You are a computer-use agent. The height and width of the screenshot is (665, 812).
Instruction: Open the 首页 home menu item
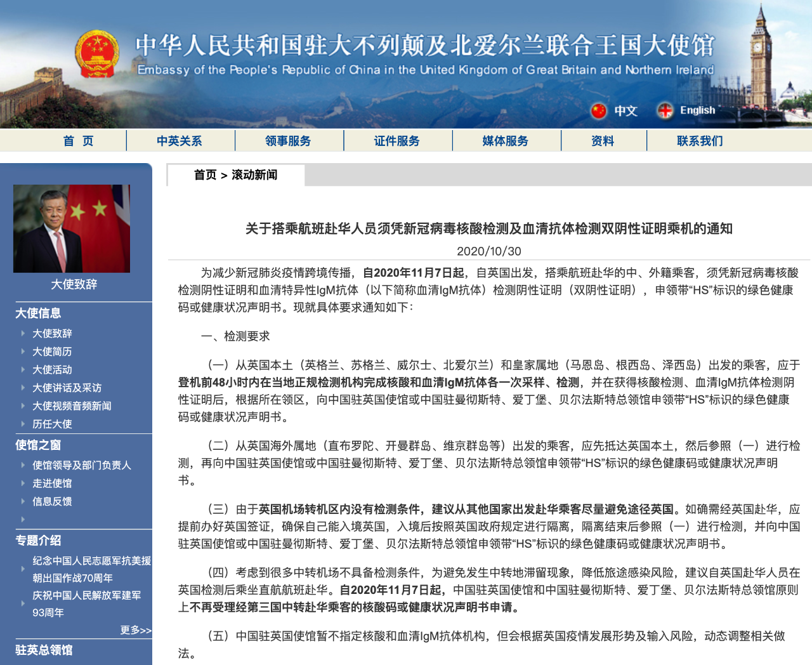[x=79, y=141]
